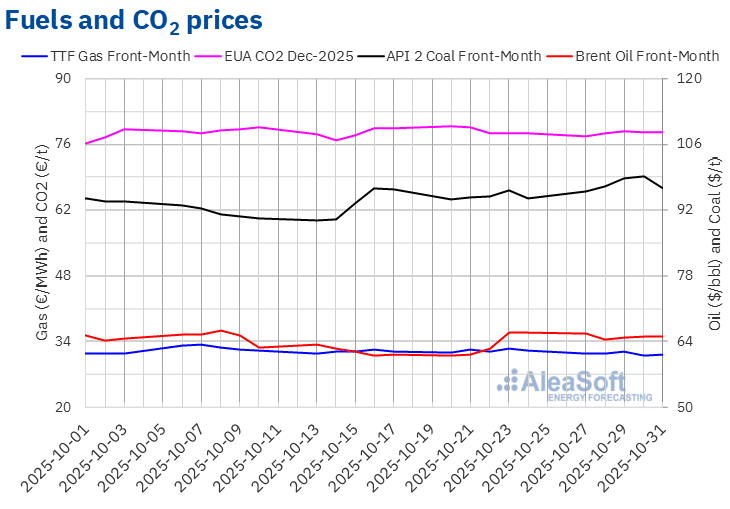Image resolution: width=730 pixels, height=509 pixels.
Task: Click the Brent Oil Front-Month legend label
Action: coord(647,56)
